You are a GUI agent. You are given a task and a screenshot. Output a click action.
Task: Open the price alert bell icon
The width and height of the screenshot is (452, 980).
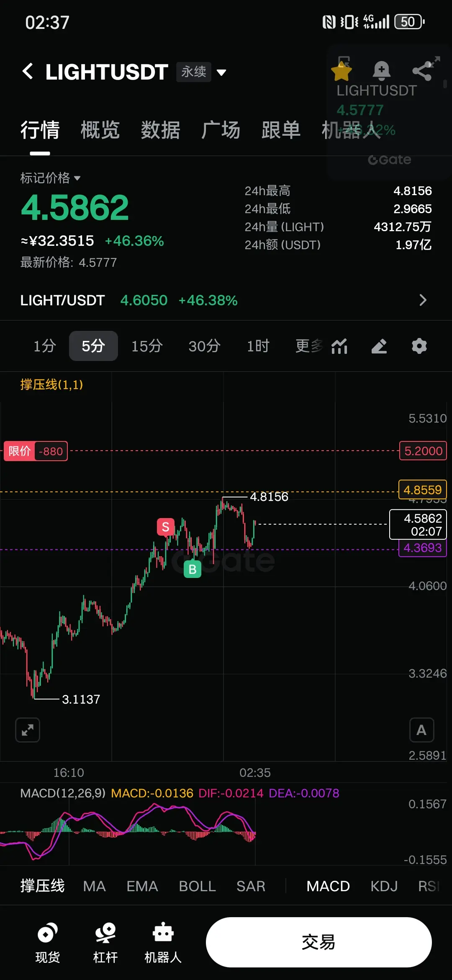(x=381, y=71)
